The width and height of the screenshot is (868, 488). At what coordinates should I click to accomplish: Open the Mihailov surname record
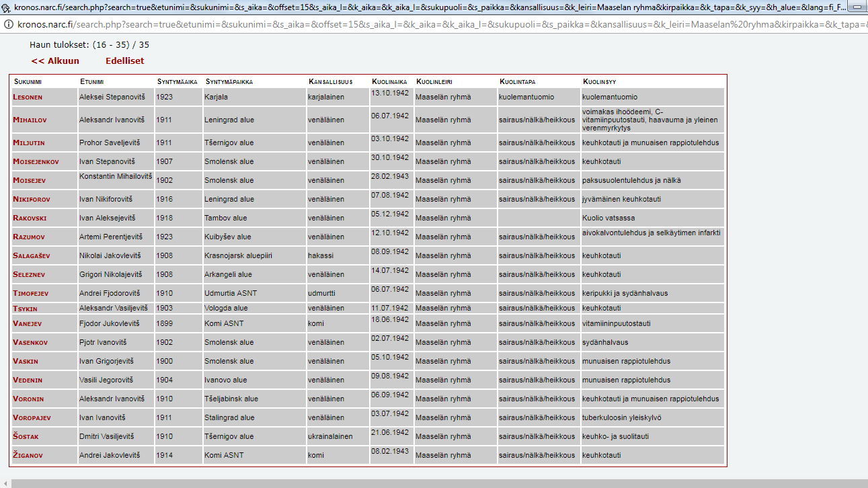pos(30,120)
